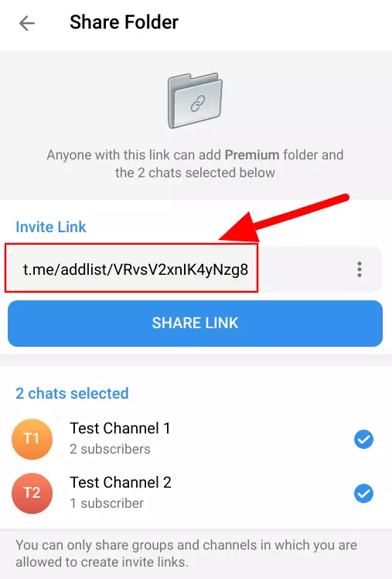This screenshot has width=392, height=579.
Task: Uncheck Test Channel 2 checkmark
Action: tap(363, 493)
